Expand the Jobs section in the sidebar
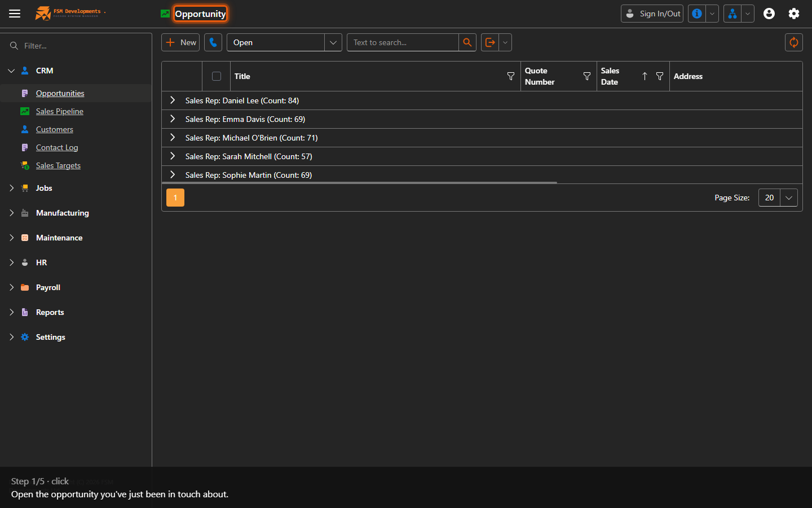The image size is (812, 508). click(11, 188)
